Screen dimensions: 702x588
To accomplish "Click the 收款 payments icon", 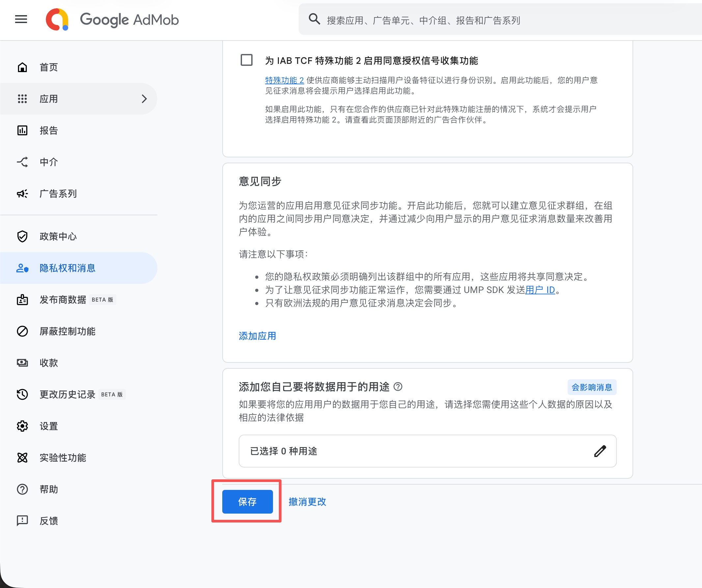I will [22, 363].
